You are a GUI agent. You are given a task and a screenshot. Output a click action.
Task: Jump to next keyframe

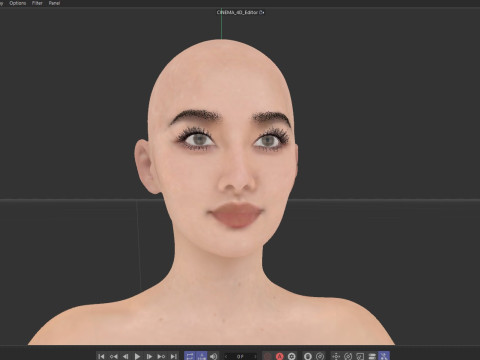(x=161, y=356)
